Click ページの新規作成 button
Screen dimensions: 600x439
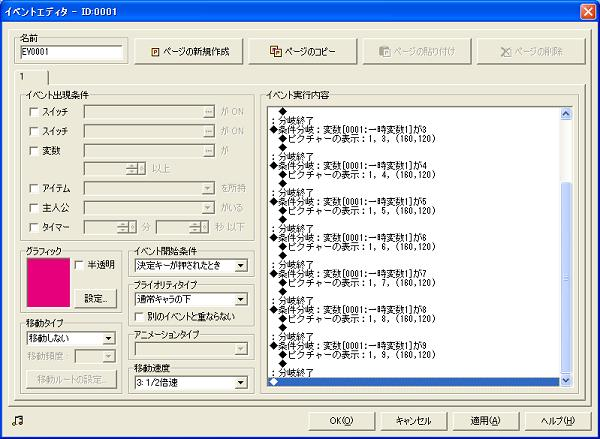click(x=189, y=51)
